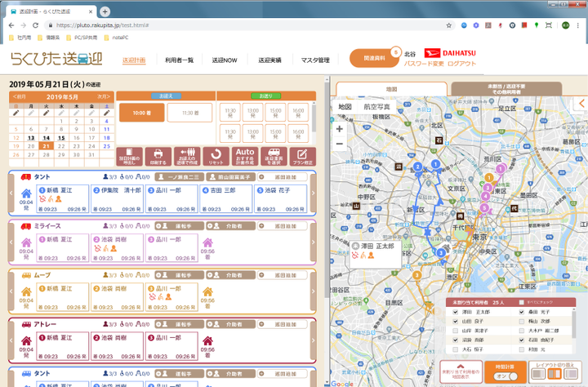Click the home icon in タント row

coord(25,194)
